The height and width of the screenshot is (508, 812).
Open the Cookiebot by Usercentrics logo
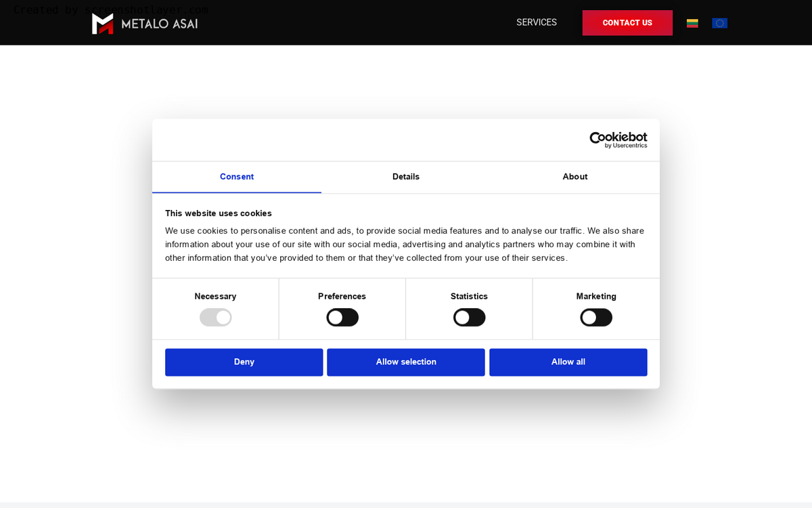point(618,140)
